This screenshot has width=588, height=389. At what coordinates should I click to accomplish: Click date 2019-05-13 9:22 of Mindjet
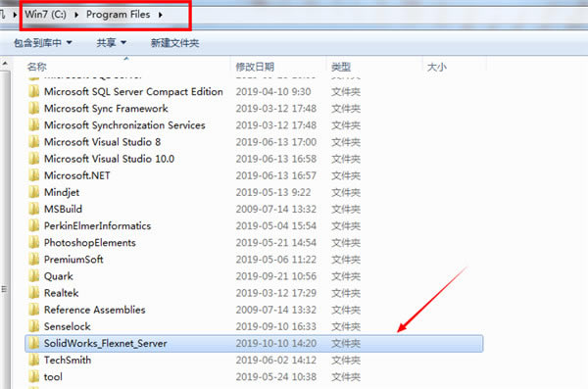point(273,192)
